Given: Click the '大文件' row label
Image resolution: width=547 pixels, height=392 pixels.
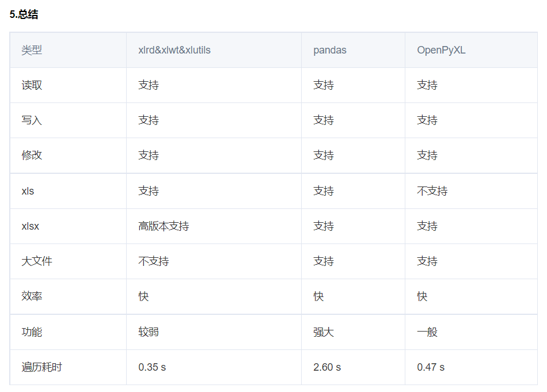Looking at the screenshot, I should coord(37,261).
